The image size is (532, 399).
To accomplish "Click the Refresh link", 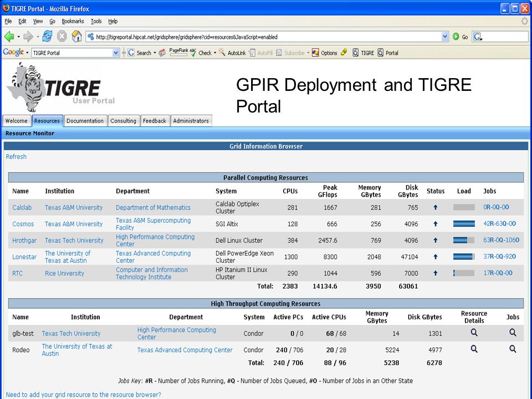I will coord(16,157).
